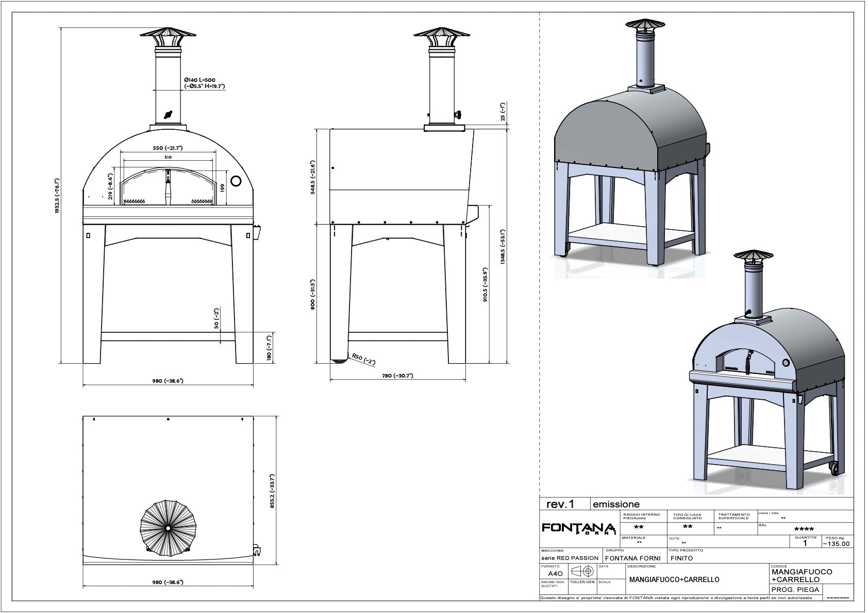This screenshot has width=868, height=613.
Task: Select the MANGIAFUOCO+CARRELLO description field
Action: [674, 580]
